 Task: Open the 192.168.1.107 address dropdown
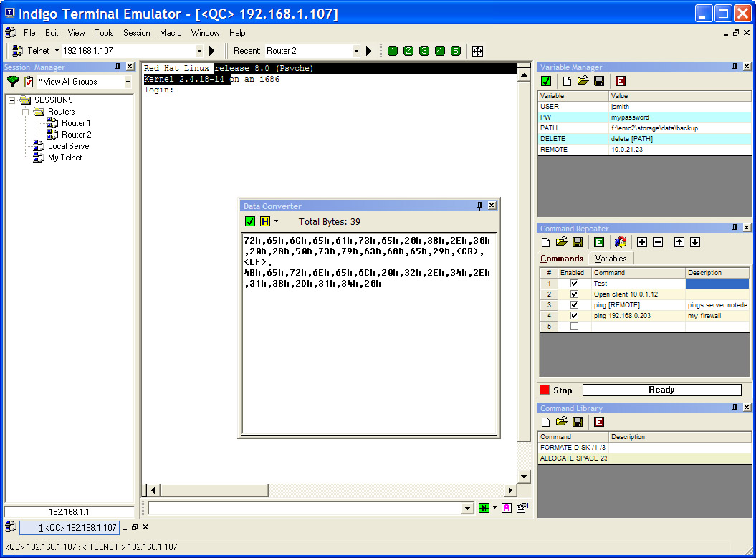pos(199,51)
